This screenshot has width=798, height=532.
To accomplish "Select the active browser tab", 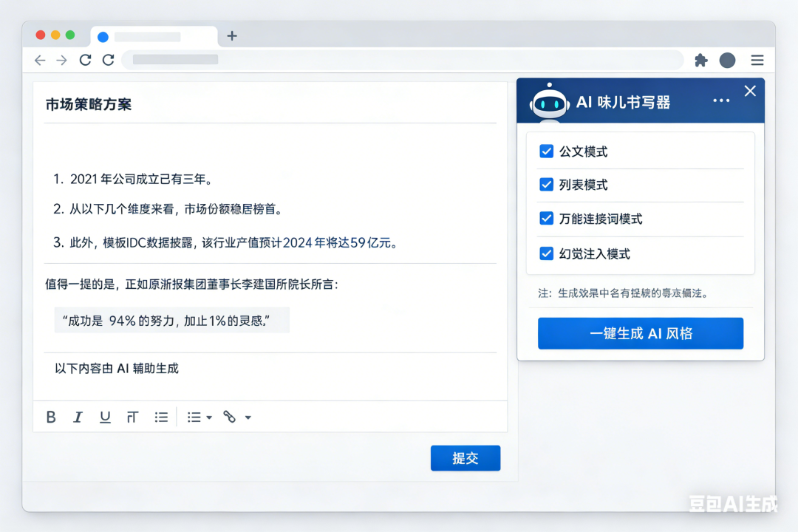I will coord(154,37).
